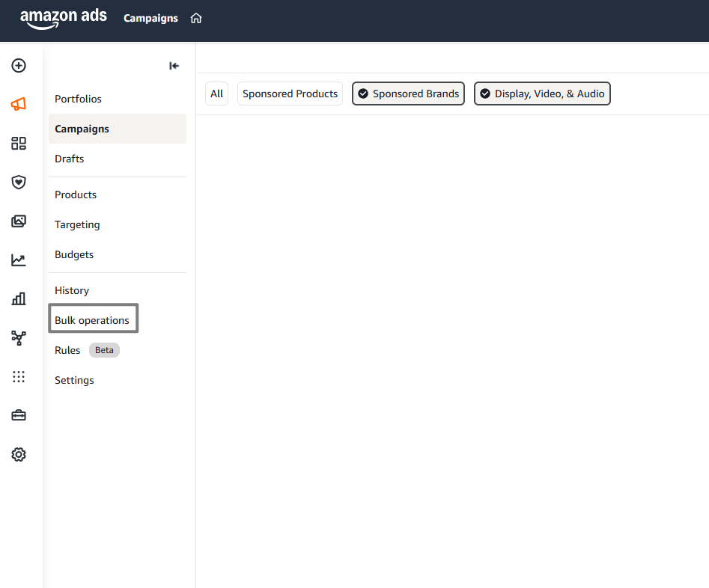The image size is (709, 588).
Task: Disable the Sponsored Brands filter
Action: tap(408, 94)
